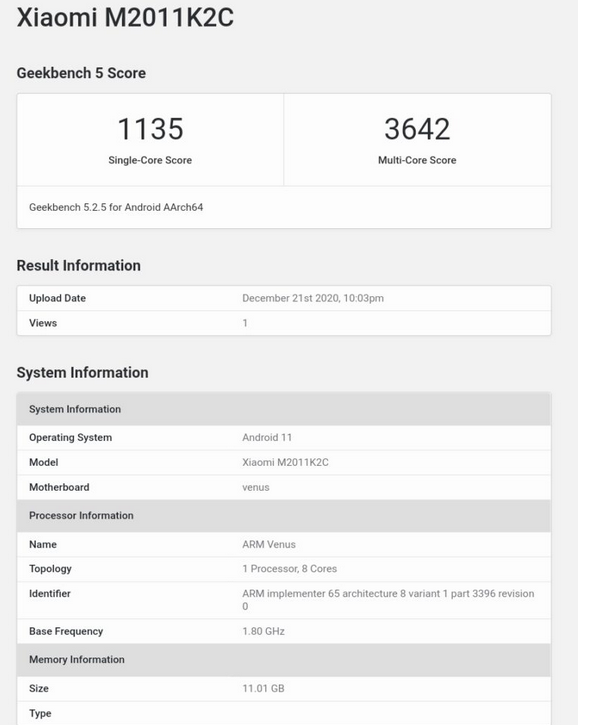589x725 pixels.
Task: Click the Multi-Core Score label
Action: tap(417, 160)
